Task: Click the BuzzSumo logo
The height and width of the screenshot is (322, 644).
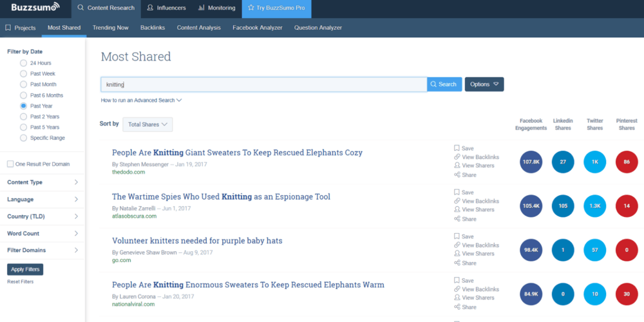Action: (35, 8)
